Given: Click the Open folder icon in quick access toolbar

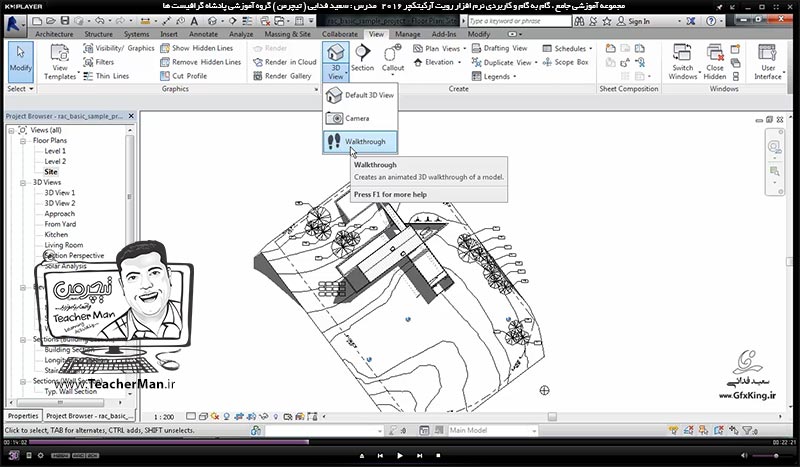Looking at the screenshot, I should (51, 21).
